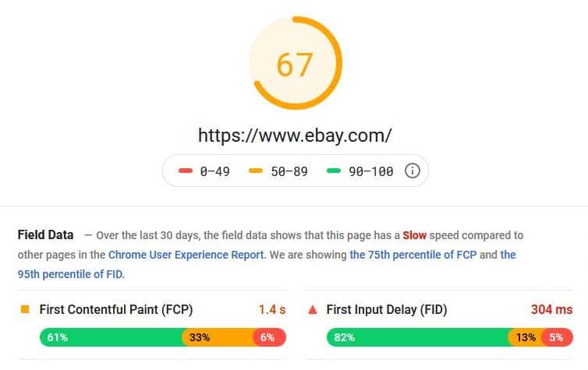Click the orange FCP square indicator
This screenshot has height=370, width=588.
(25, 309)
